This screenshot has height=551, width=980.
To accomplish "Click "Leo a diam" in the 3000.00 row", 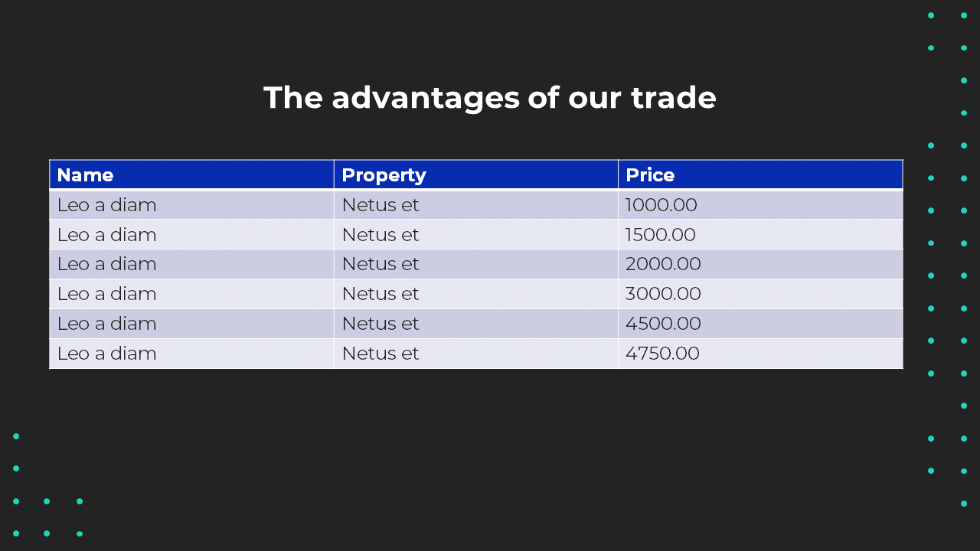I will click(106, 294).
